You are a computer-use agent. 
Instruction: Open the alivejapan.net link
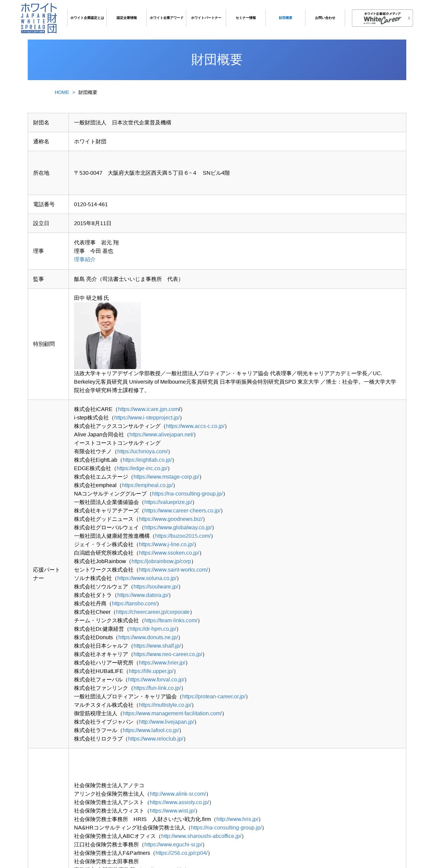(x=162, y=435)
